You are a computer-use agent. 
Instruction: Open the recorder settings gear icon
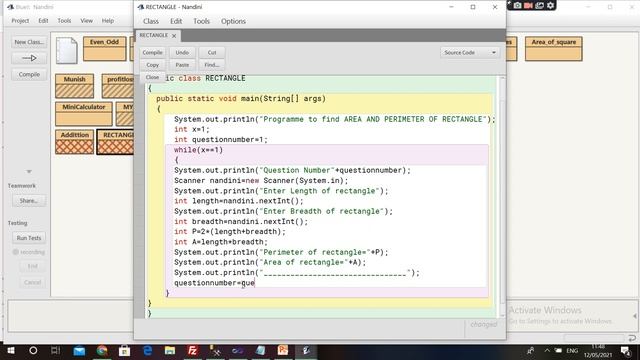(551, 5)
